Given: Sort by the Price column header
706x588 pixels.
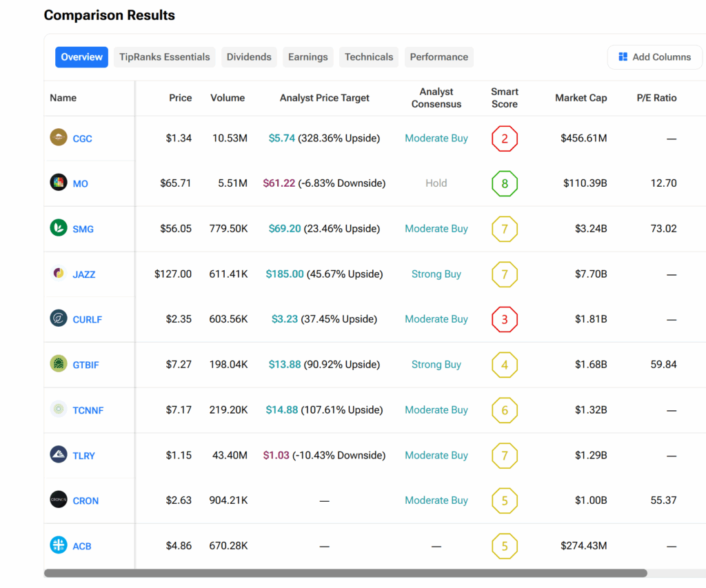Looking at the screenshot, I should coord(181,98).
